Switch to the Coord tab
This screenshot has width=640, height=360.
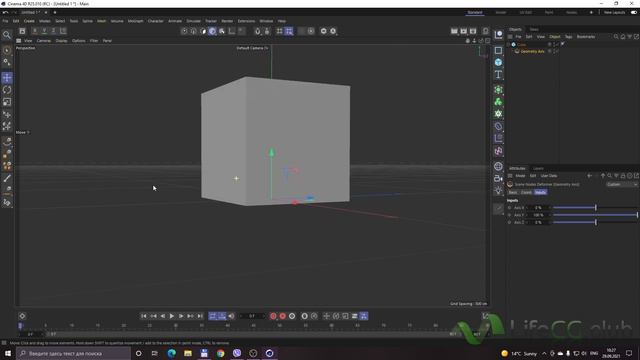click(x=527, y=192)
